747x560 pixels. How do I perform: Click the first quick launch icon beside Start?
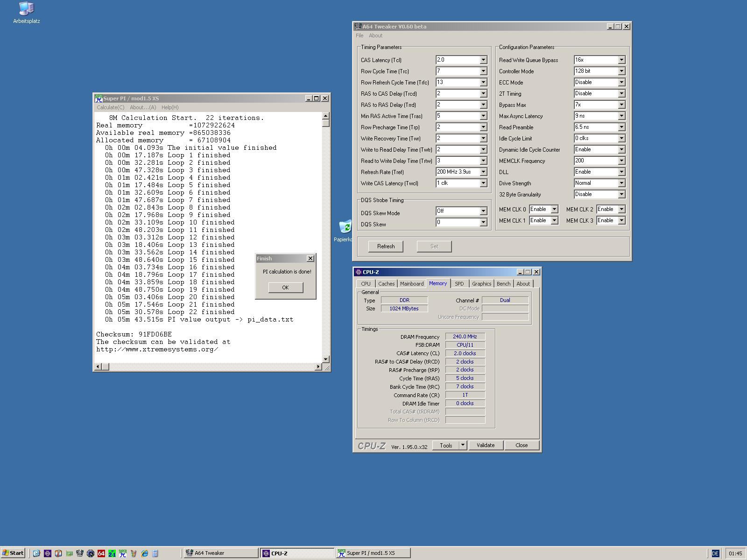click(36, 553)
